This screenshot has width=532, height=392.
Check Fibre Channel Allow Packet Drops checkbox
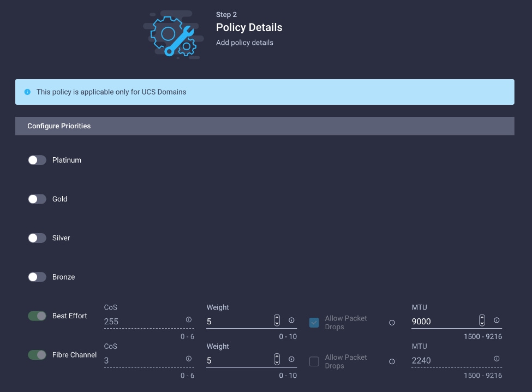pyautogui.click(x=314, y=361)
